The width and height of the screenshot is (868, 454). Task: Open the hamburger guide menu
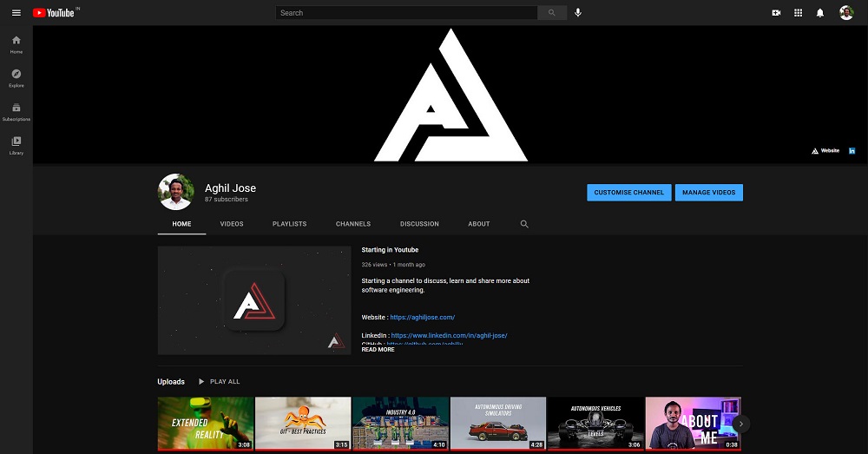tap(16, 13)
